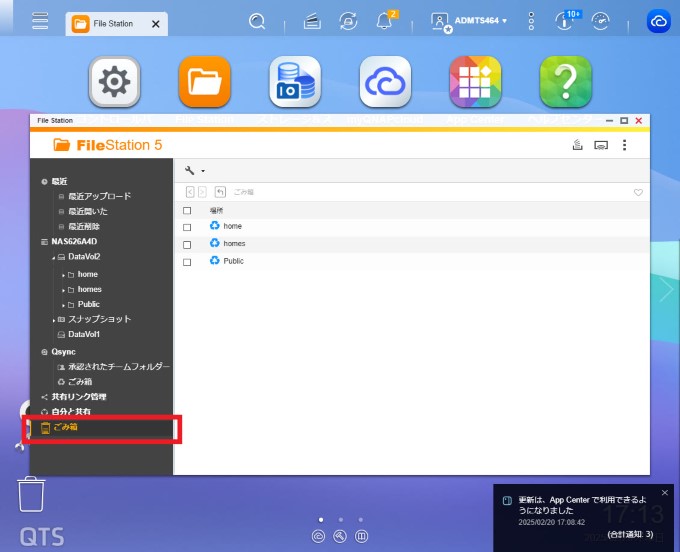
Task: Dismiss the App Center update notification
Action: pyautogui.click(x=665, y=493)
